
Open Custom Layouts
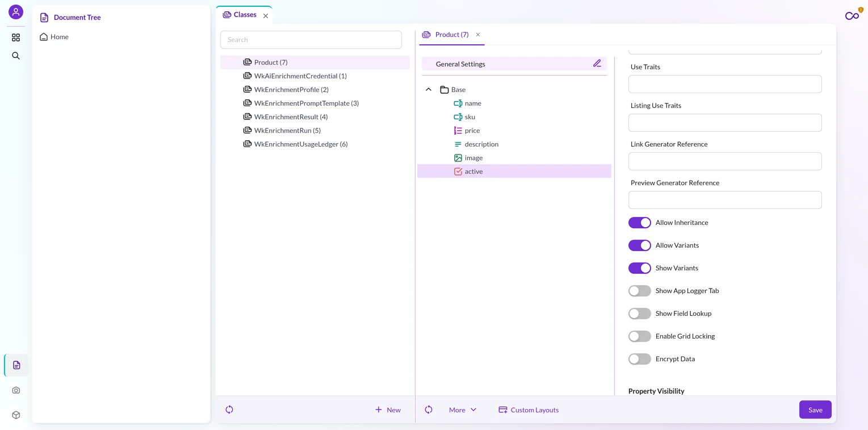[529, 410]
